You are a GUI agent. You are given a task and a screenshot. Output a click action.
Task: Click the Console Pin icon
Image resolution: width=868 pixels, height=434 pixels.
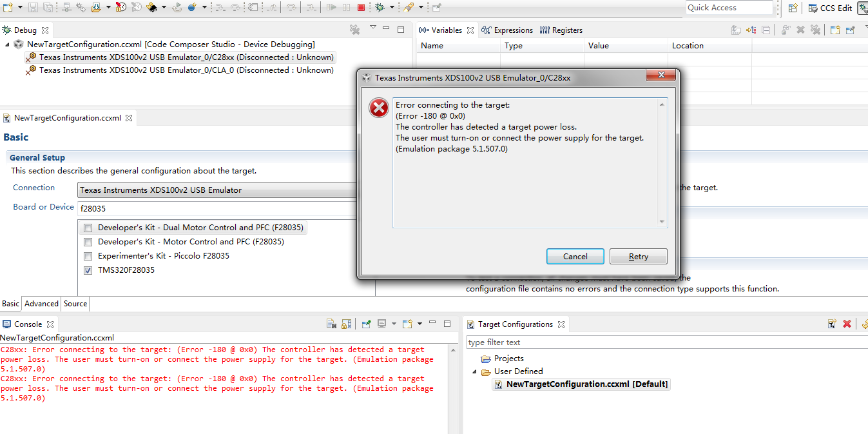point(366,324)
